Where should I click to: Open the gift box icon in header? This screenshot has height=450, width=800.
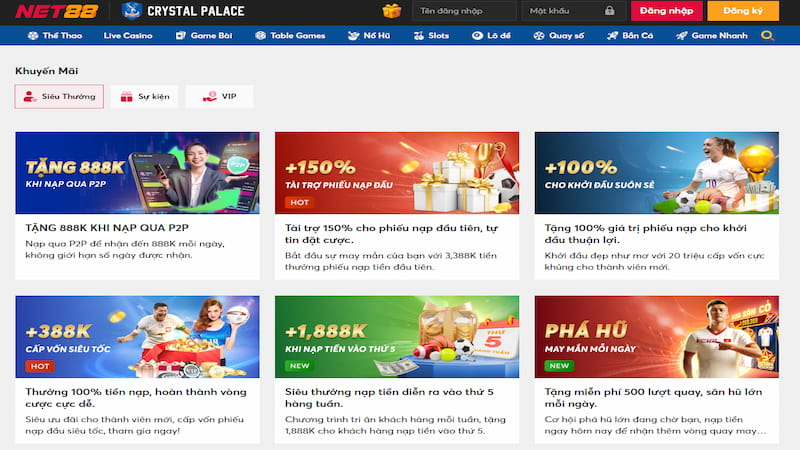[x=392, y=10]
